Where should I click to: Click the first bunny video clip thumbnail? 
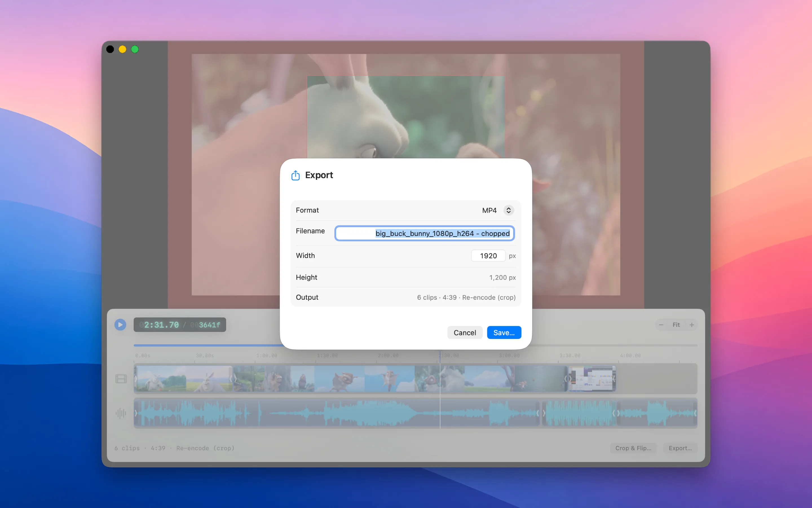point(183,379)
